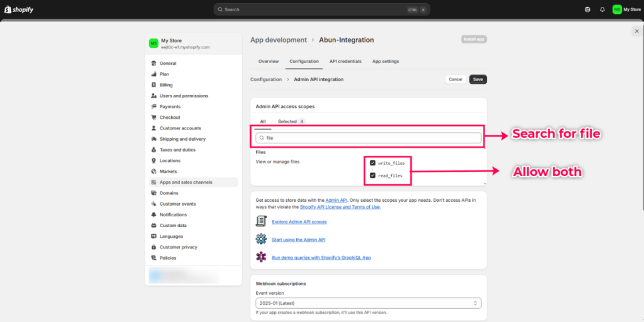Click the Payments icon
This screenshot has width=644, height=322.
(x=153, y=106)
